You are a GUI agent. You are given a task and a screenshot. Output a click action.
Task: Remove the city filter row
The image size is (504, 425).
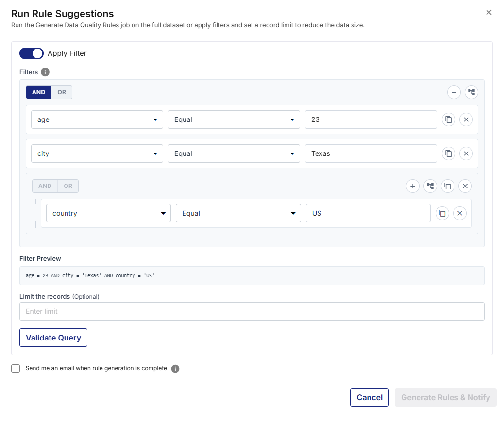(466, 153)
